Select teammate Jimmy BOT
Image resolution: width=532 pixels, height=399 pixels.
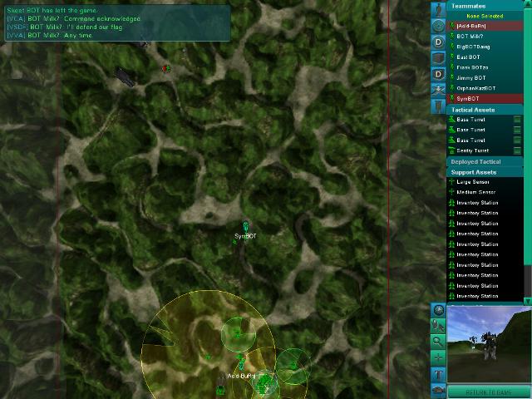coord(485,77)
